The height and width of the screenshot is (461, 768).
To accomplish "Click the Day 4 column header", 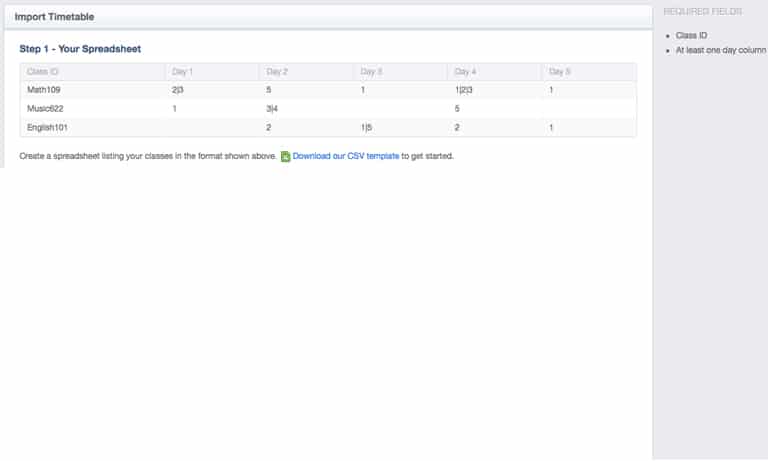I will tap(465, 72).
